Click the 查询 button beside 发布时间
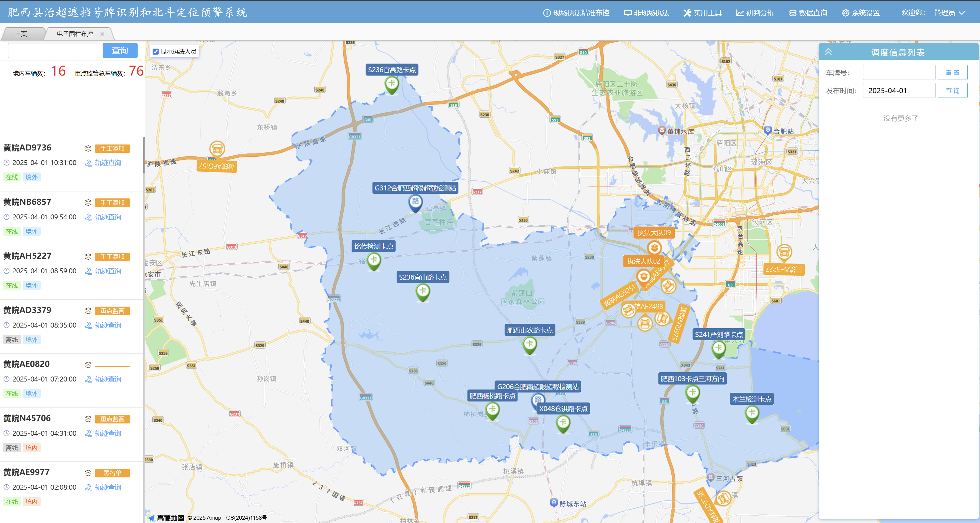 pos(952,91)
